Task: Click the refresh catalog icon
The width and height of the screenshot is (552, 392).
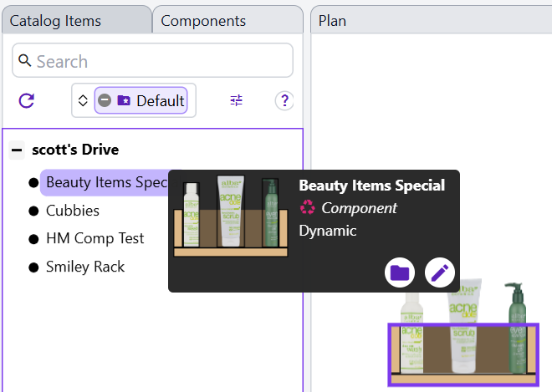Action: click(x=27, y=101)
